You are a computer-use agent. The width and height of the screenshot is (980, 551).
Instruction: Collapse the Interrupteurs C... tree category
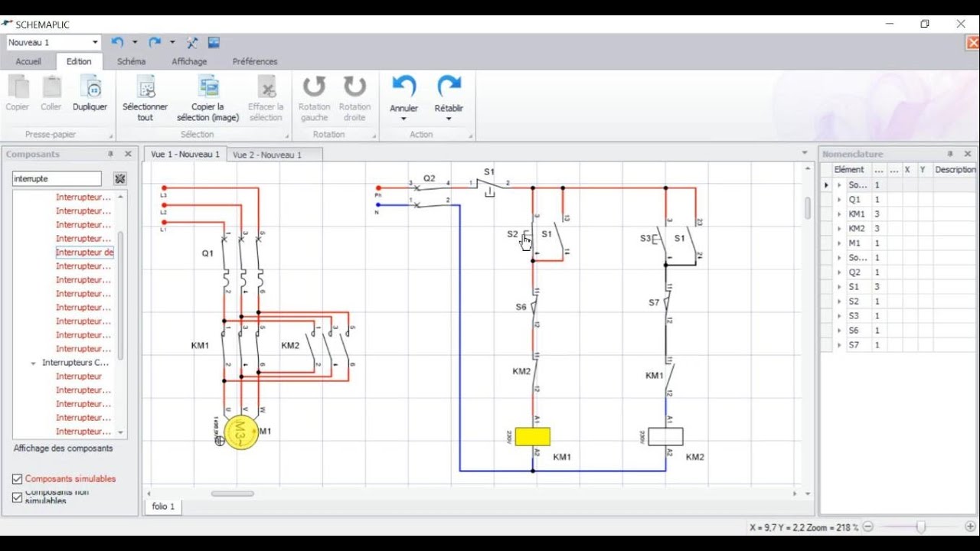(x=33, y=364)
